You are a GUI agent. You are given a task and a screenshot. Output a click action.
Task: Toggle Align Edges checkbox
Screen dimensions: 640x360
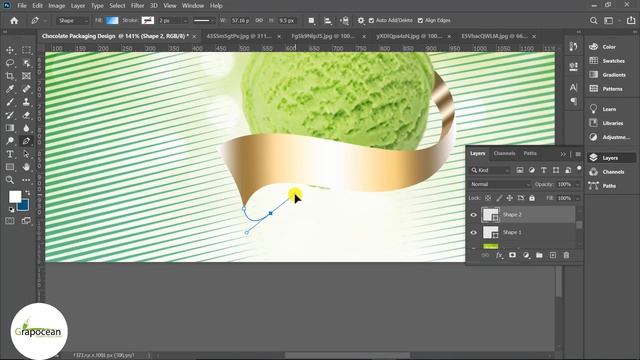(420, 20)
